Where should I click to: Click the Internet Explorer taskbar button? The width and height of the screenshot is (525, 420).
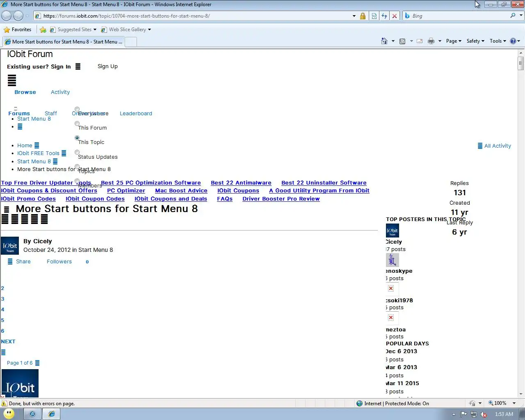pyautogui.click(x=52, y=414)
